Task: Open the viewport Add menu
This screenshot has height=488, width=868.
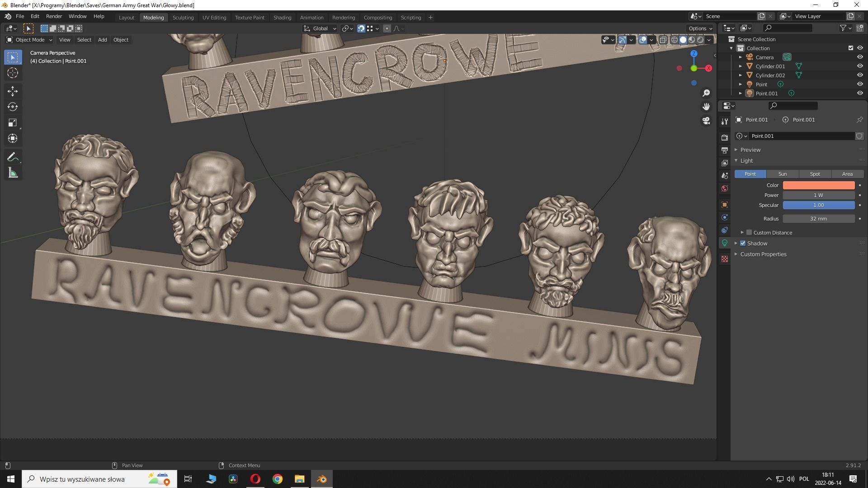Action: click(x=103, y=40)
